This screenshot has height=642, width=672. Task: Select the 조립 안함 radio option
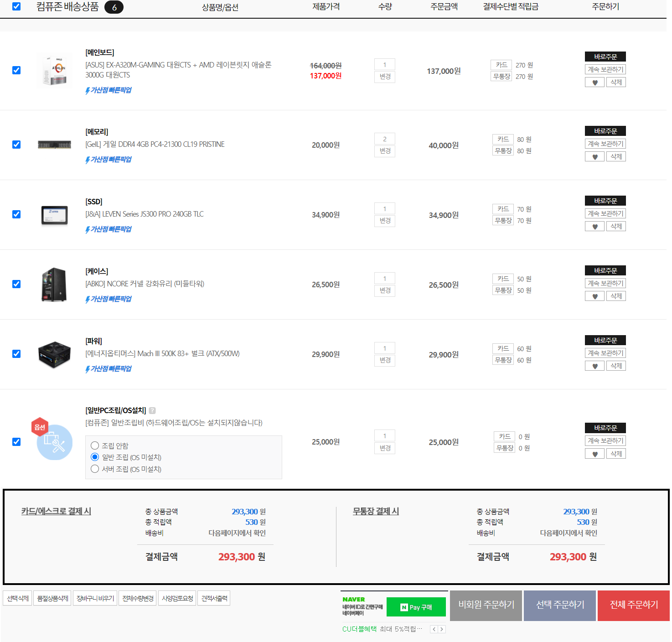pyautogui.click(x=95, y=445)
